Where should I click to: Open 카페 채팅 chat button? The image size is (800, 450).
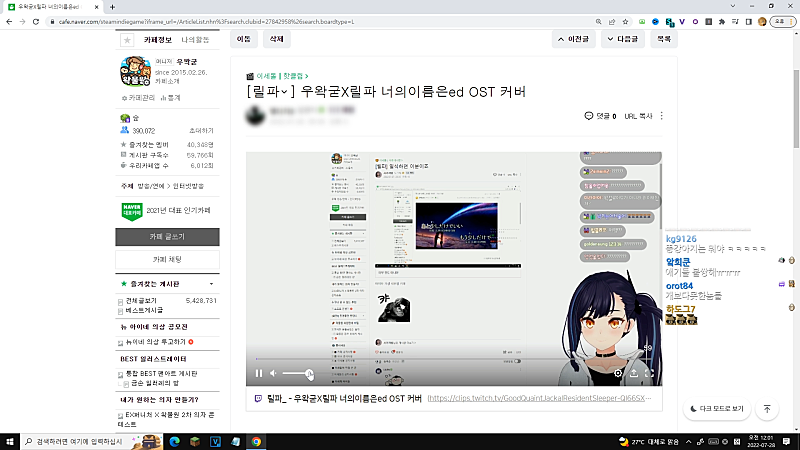pos(167,259)
